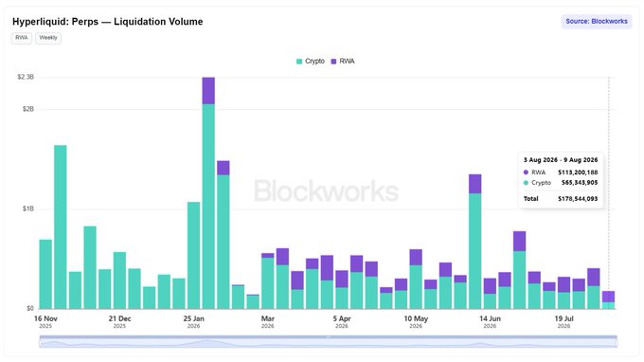Click the Mar 2026 x-axis label
The image size is (644, 362).
click(x=268, y=321)
